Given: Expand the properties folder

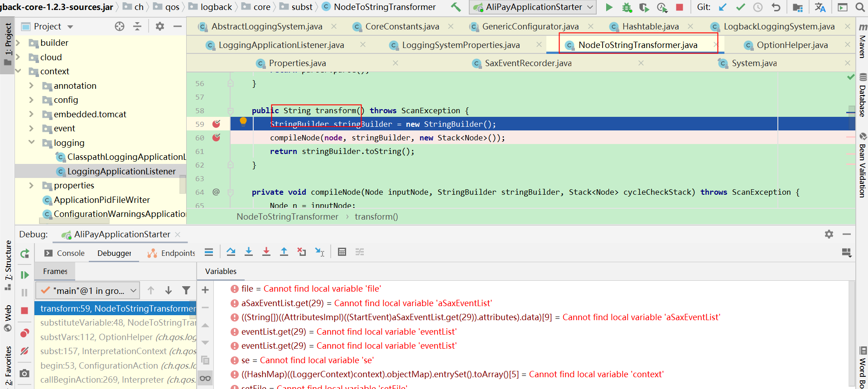Looking at the screenshot, I should click(x=31, y=185).
